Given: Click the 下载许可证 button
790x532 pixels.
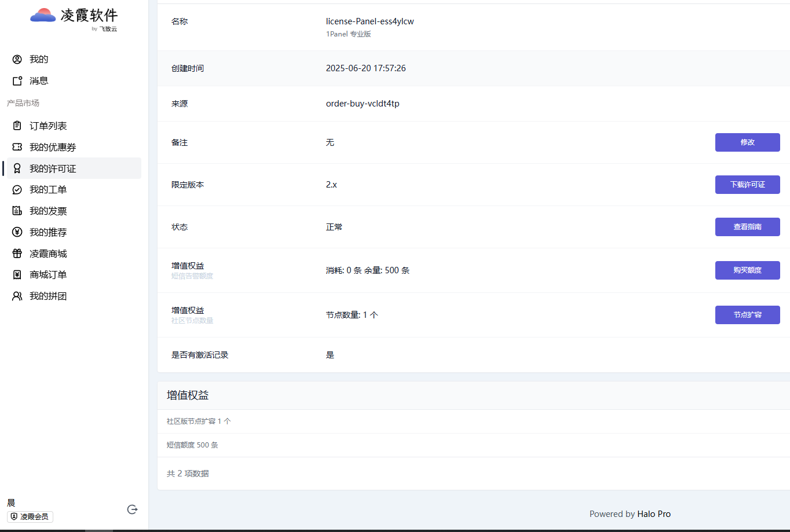Looking at the screenshot, I should pos(747,185).
